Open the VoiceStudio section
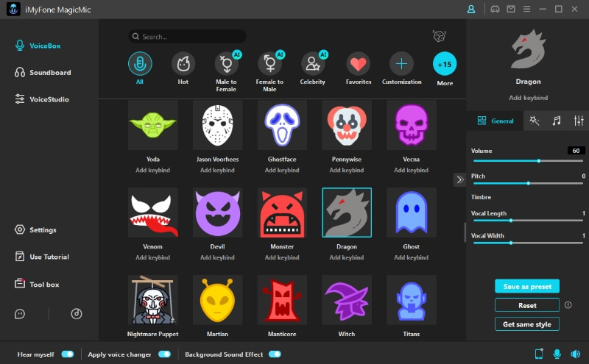 42,99
